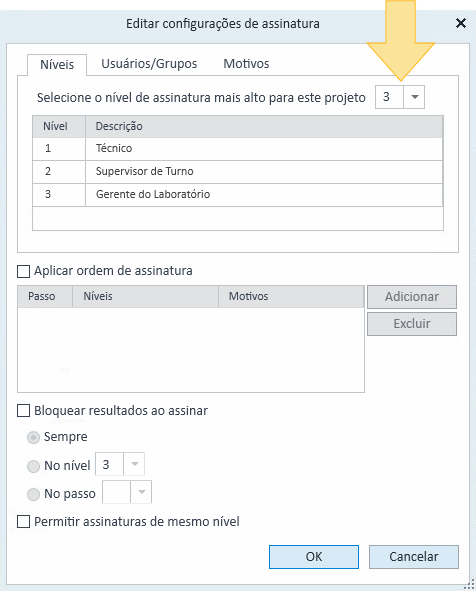476x591 pixels.
Task: Confirm with the OK button
Action: point(314,557)
